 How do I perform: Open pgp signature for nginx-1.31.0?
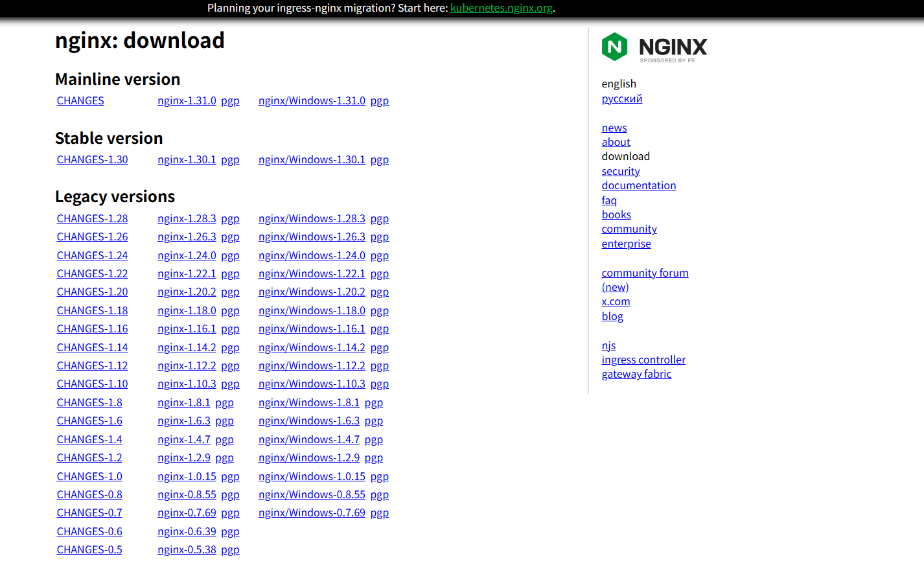point(230,100)
